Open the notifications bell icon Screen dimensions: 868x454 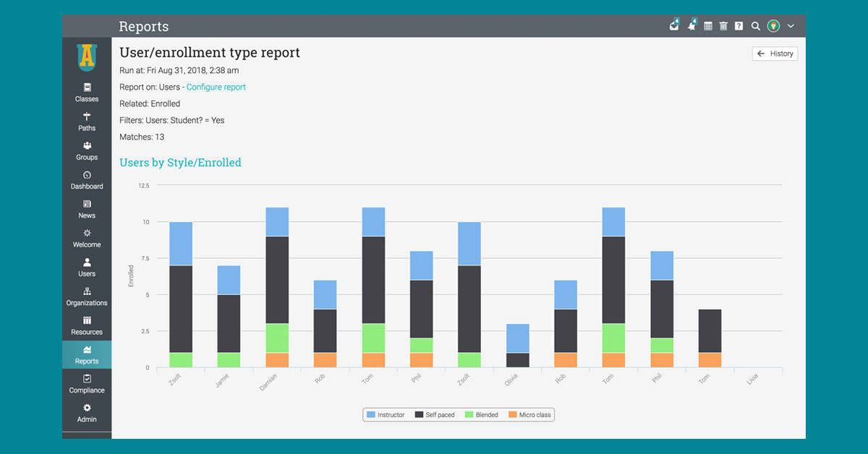[692, 25]
